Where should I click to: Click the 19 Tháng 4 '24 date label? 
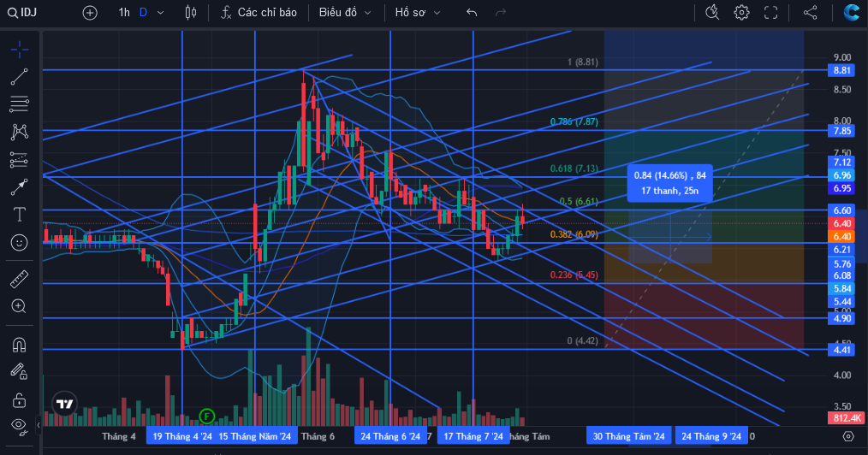pos(182,436)
